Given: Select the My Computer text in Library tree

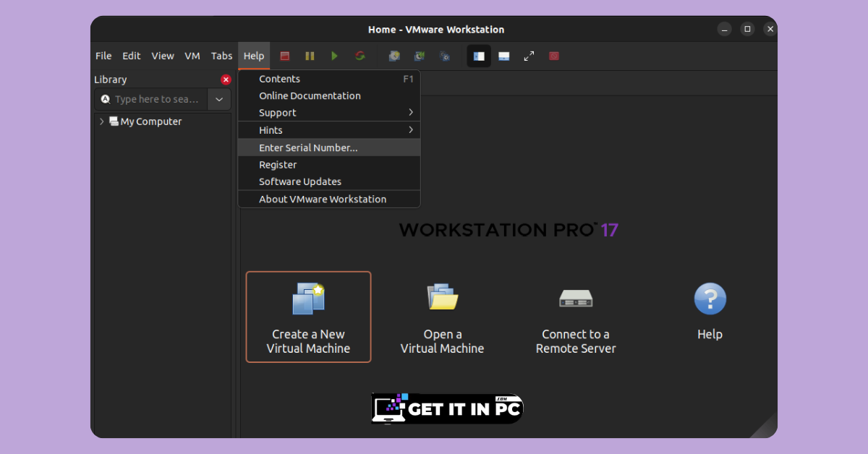Looking at the screenshot, I should click(151, 121).
